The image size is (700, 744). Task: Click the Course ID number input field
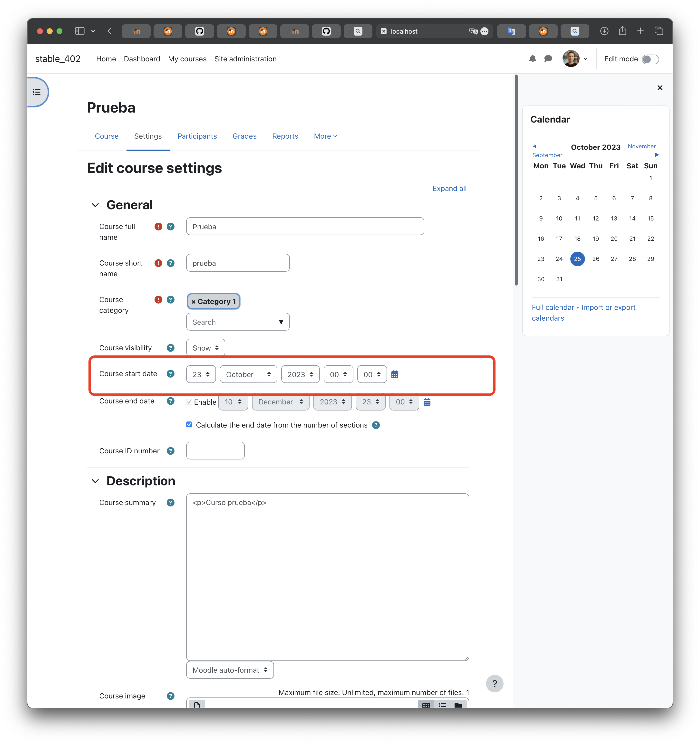[215, 451]
